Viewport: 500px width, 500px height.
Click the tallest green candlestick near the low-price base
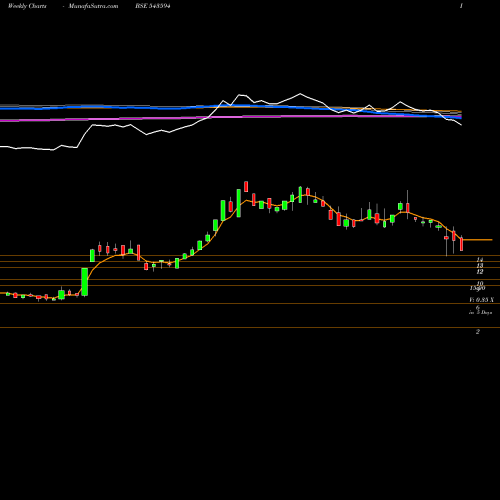[85, 282]
